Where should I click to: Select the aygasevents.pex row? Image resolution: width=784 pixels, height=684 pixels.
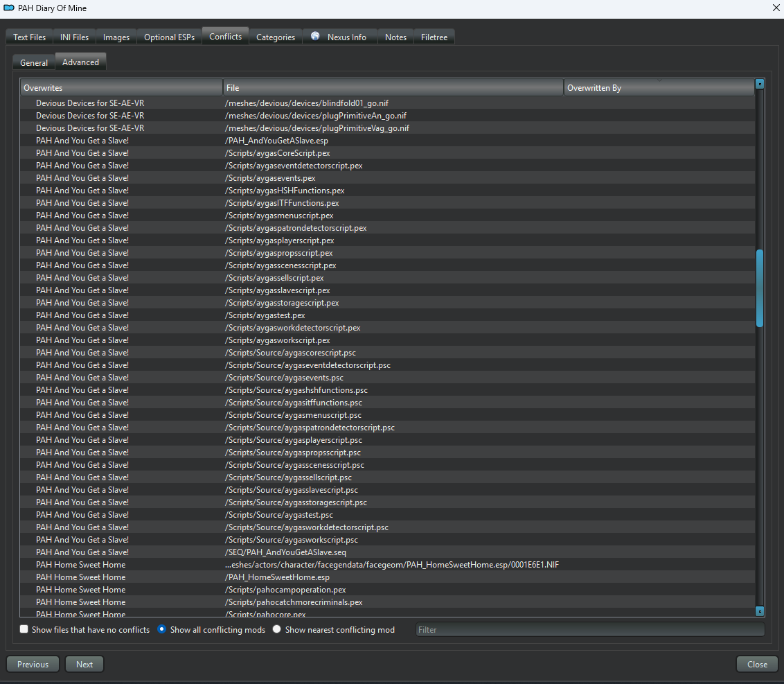[x=388, y=178]
